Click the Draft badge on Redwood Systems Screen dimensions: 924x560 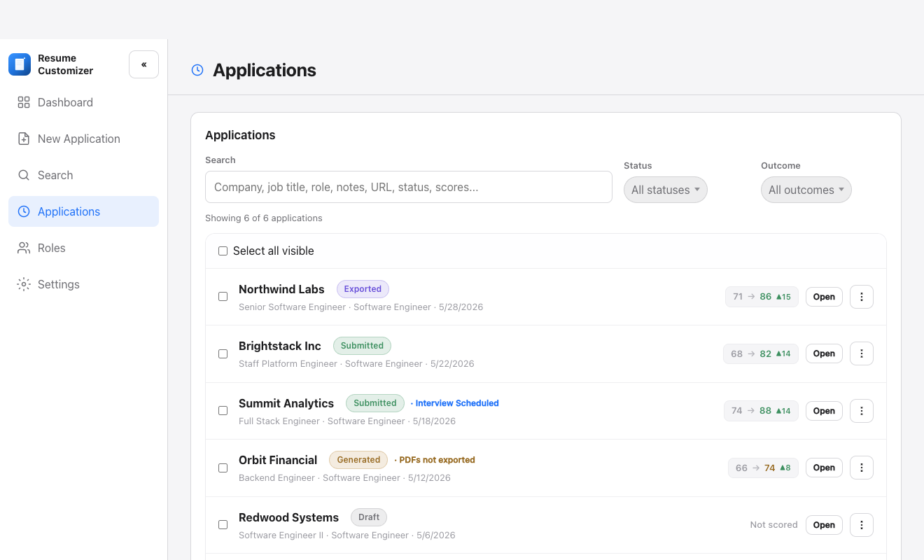coord(369,517)
